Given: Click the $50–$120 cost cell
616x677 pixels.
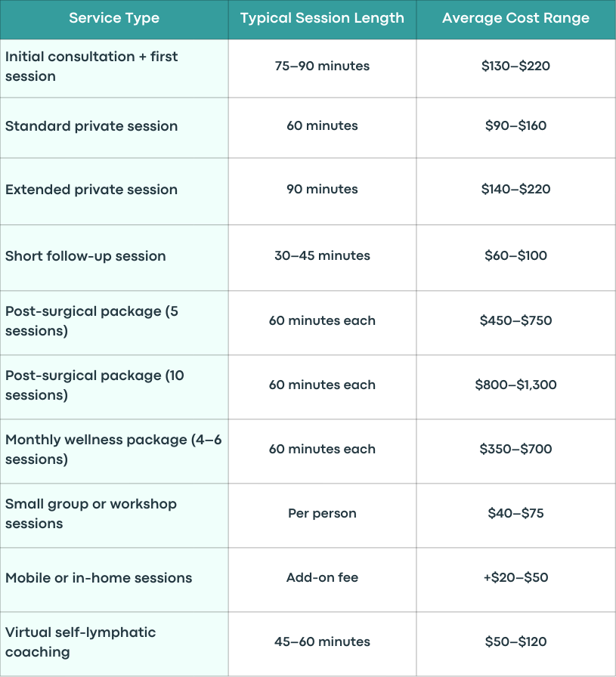Looking at the screenshot, I should 515,644.
